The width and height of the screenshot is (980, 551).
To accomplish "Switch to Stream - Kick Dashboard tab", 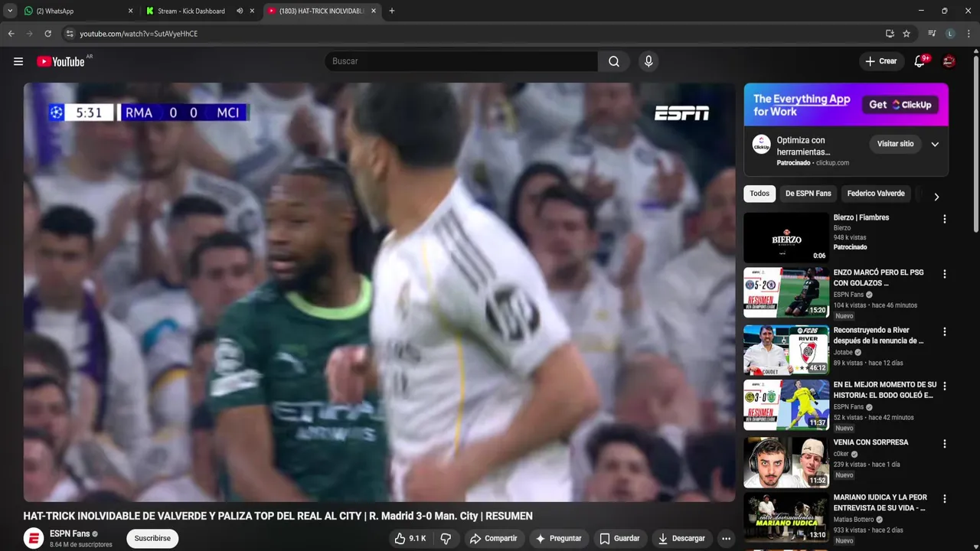I will point(191,11).
